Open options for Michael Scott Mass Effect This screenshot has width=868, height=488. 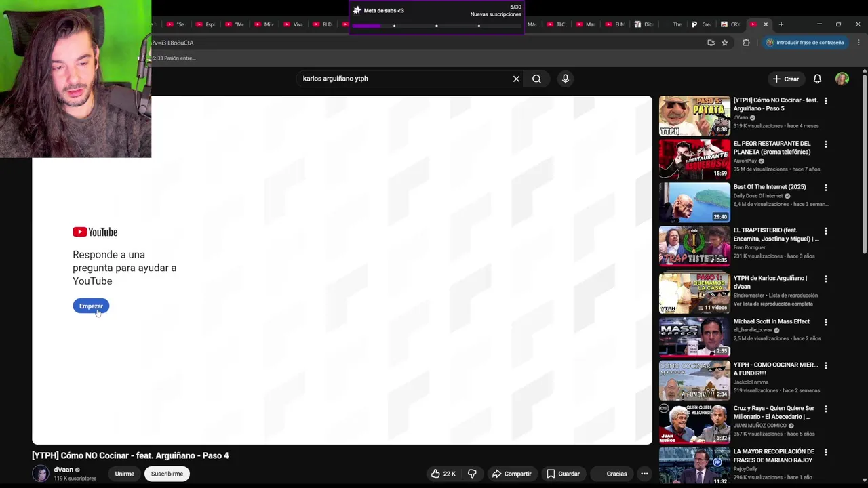click(825, 321)
